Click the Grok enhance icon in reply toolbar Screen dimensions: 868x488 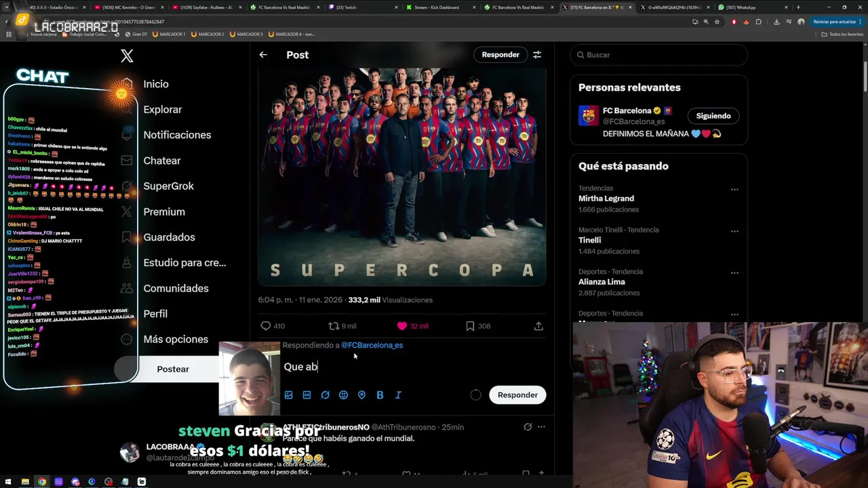(x=325, y=395)
